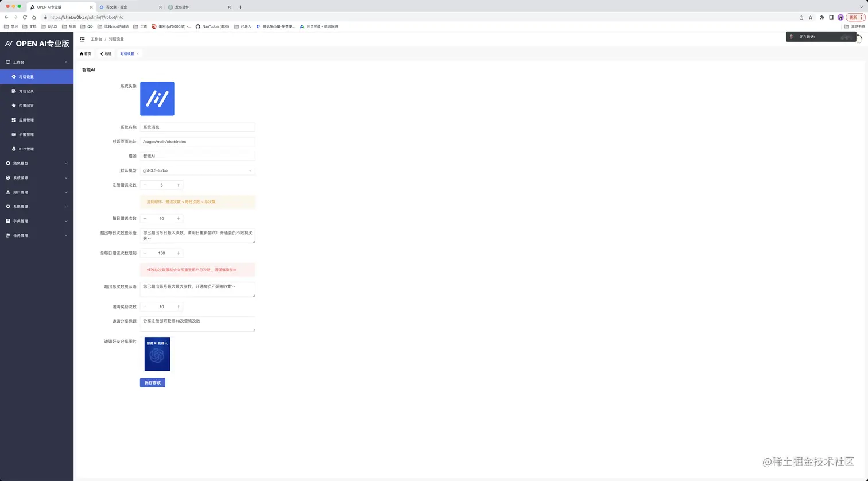Screen dimensions: 868x481
Task: Select the 卡密管理 sidebar icon
Action: 14,134
